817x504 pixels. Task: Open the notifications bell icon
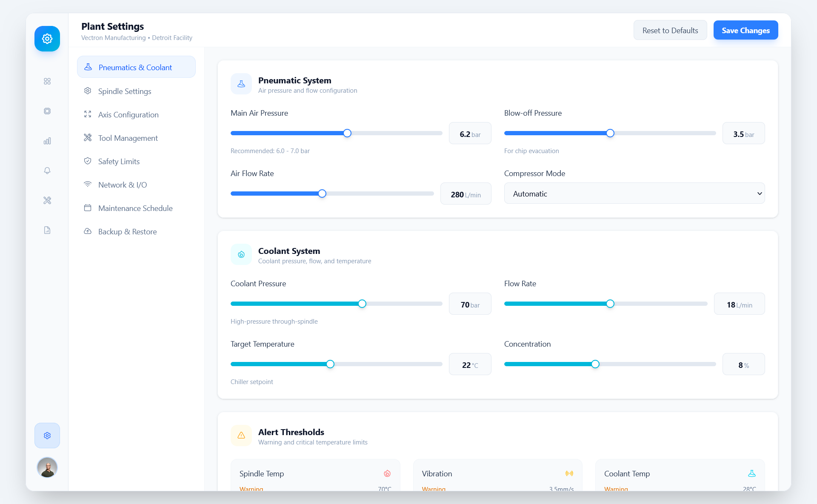tap(47, 171)
